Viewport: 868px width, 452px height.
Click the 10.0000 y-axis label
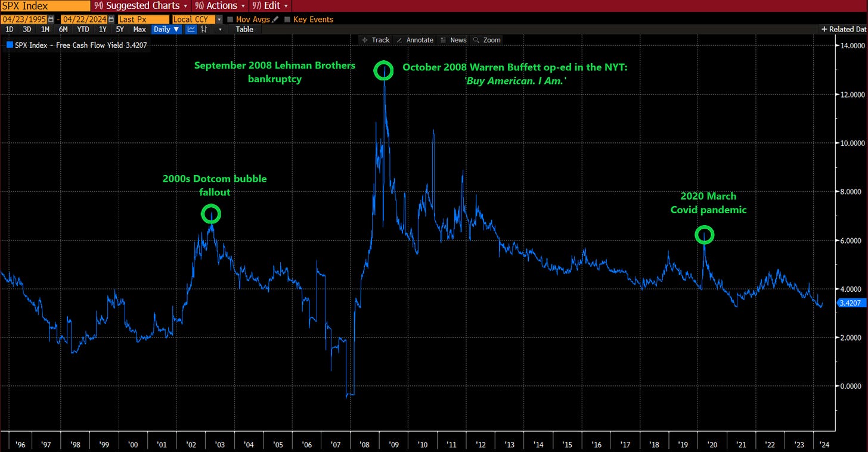[x=852, y=143]
